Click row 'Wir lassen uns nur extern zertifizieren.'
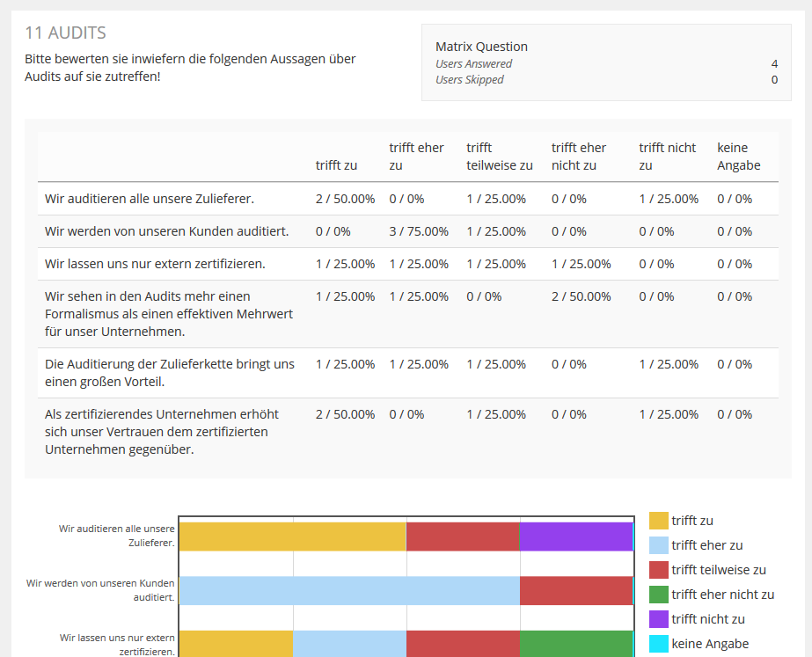 point(155,264)
